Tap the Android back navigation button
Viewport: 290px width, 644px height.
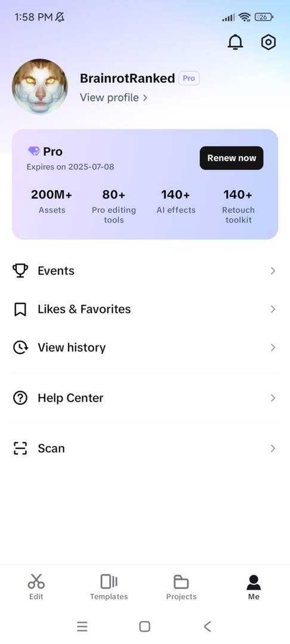[x=208, y=626]
